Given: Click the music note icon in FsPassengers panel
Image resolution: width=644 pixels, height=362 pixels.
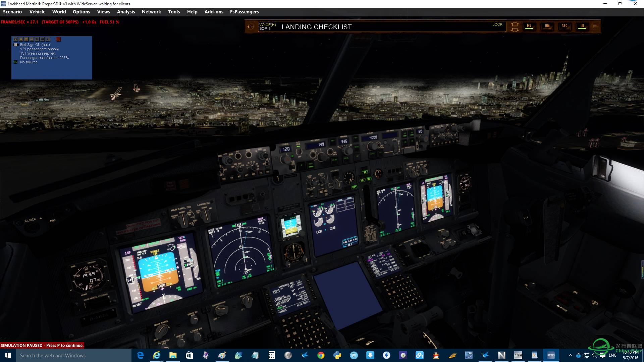Looking at the screenshot, I should [37, 39].
